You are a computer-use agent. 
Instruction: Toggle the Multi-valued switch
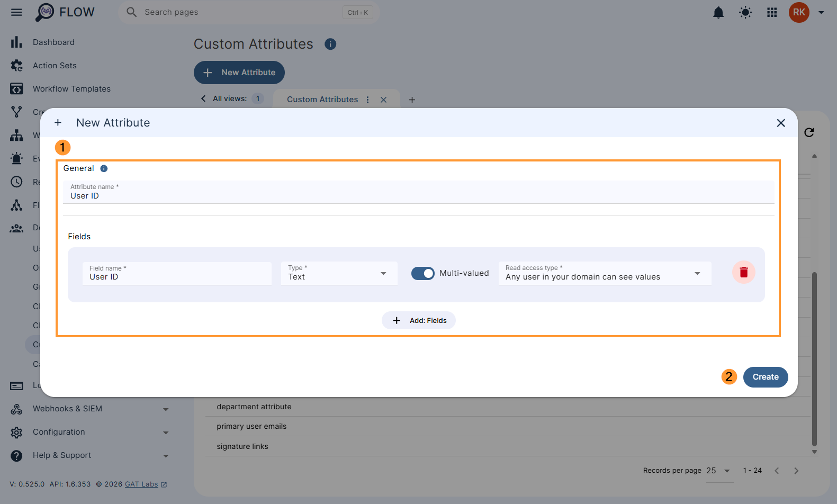423,273
